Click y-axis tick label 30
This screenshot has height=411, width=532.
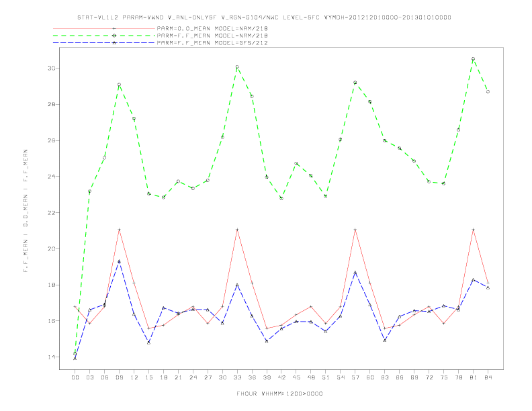tap(52, 68)
